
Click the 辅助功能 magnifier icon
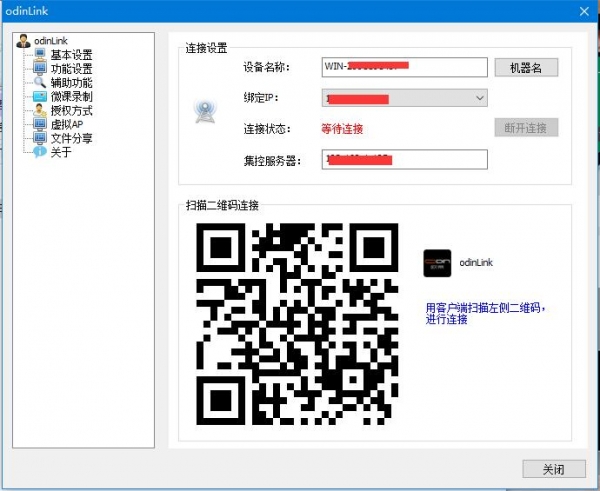tap(40, 82)
